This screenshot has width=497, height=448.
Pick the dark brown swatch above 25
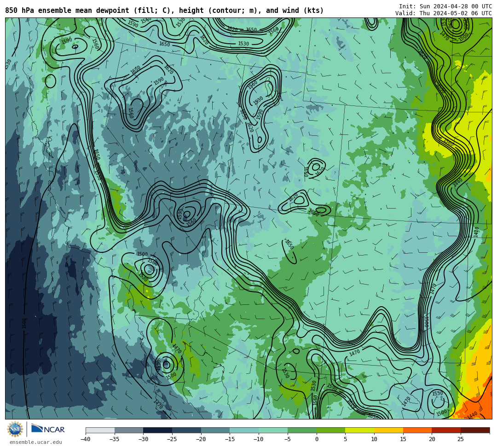[x=475, y=430]
